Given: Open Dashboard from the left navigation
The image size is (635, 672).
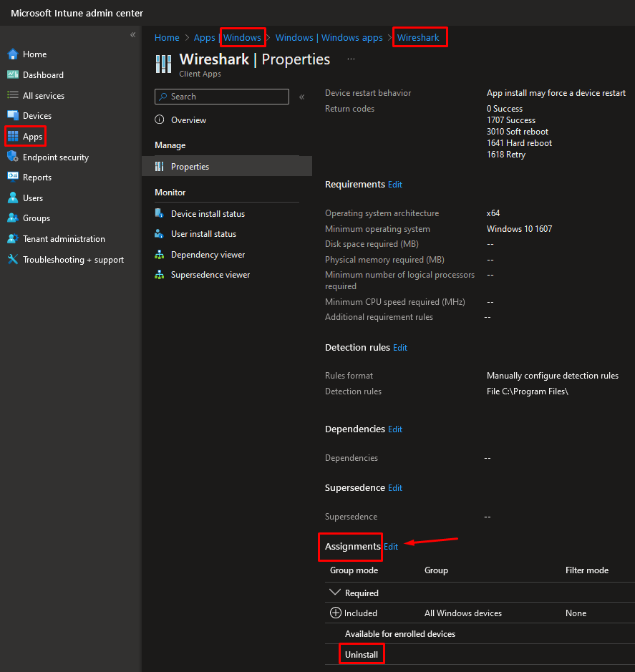Looking at the screenshot, I should (x=43, y=75).
